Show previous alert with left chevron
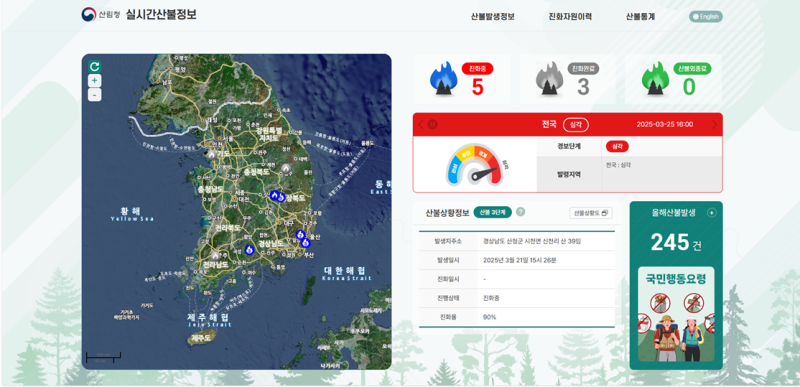This screenshot has width=800, height=387. click(421, 124)
